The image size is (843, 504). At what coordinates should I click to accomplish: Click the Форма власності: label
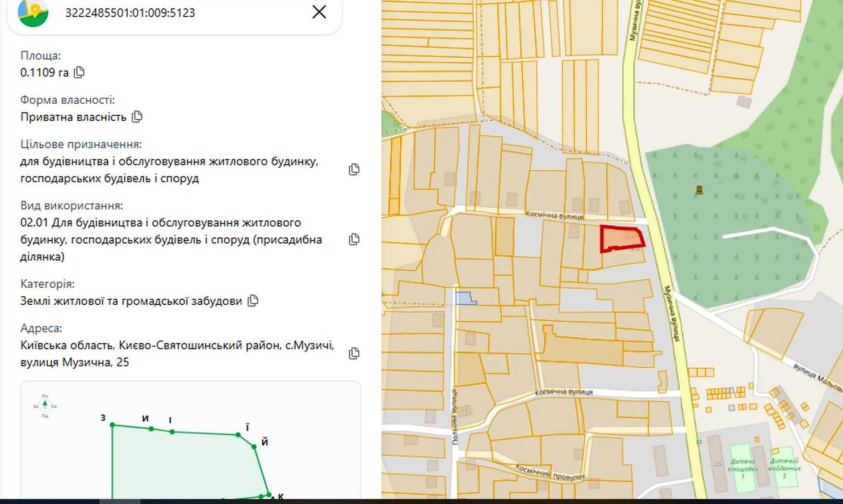[x=68, y=100]
